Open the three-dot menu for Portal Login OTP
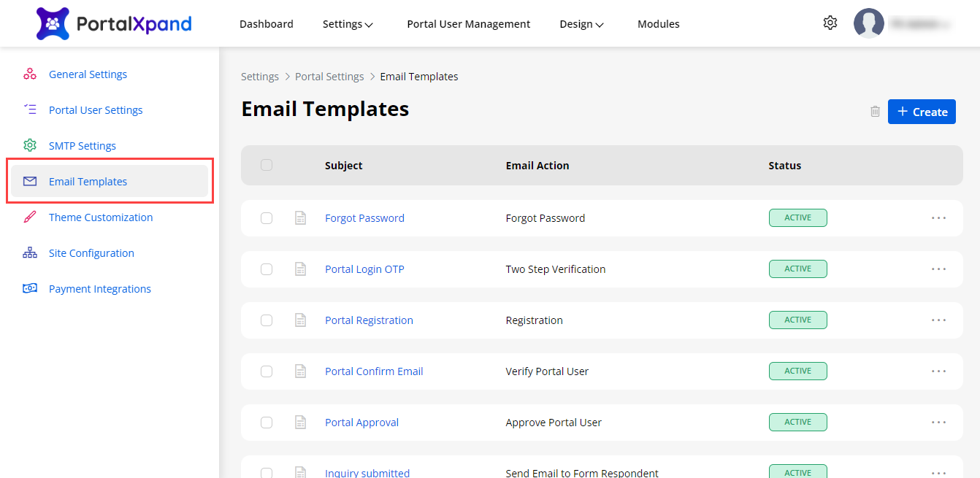980x478 pixels. tap(938, 269)
